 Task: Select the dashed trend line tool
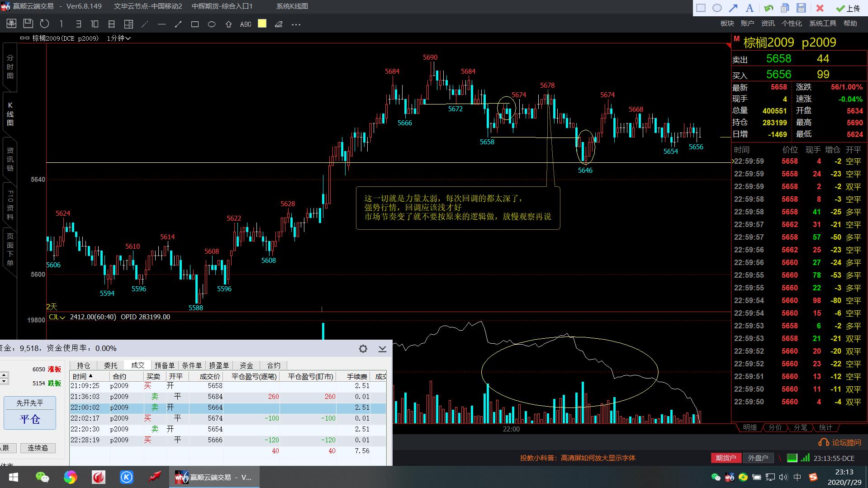click(x=145, y=24)
